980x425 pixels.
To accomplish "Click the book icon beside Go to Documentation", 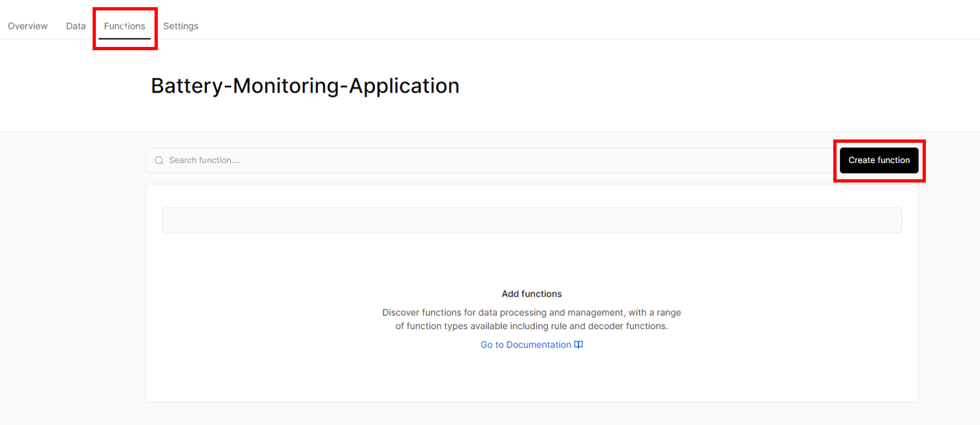I will tap(578, 345).
